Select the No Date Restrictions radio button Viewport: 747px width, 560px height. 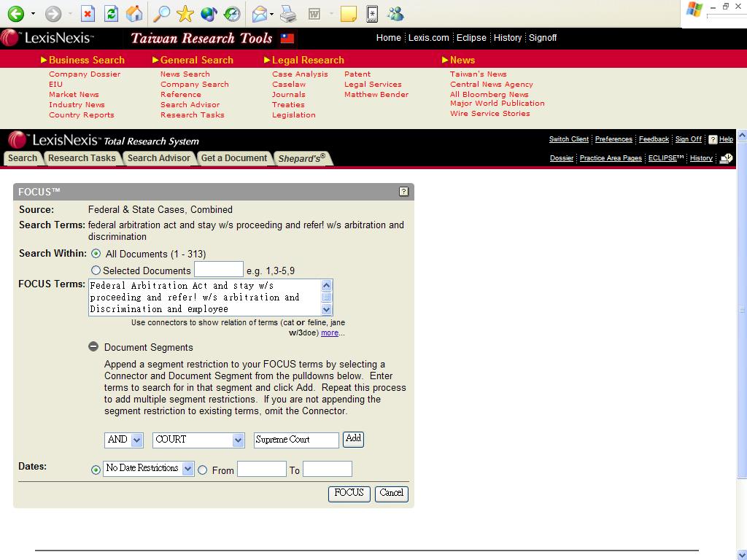(96, 470)
